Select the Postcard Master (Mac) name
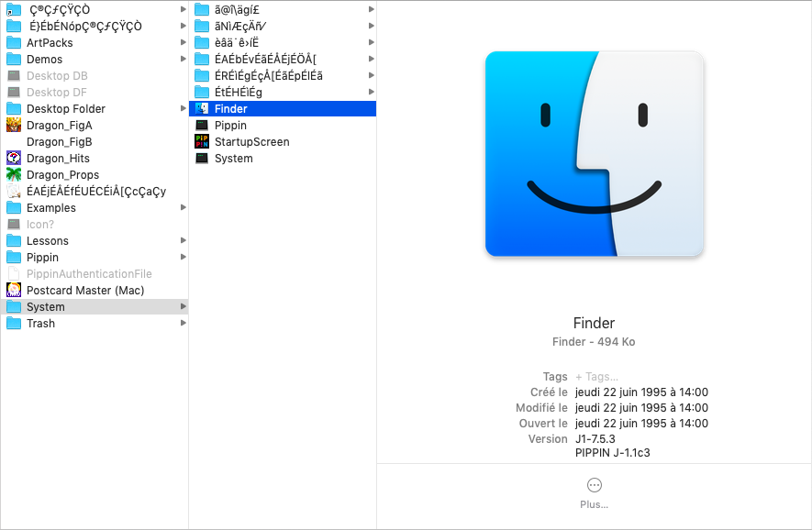Image resolution: width=812 pixels, height=530 pixels. [x=85, y=291]
